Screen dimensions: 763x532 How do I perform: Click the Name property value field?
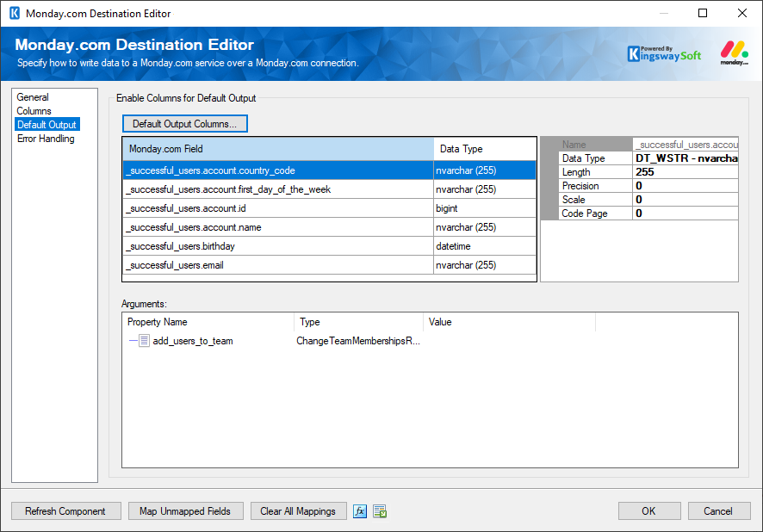685,145
